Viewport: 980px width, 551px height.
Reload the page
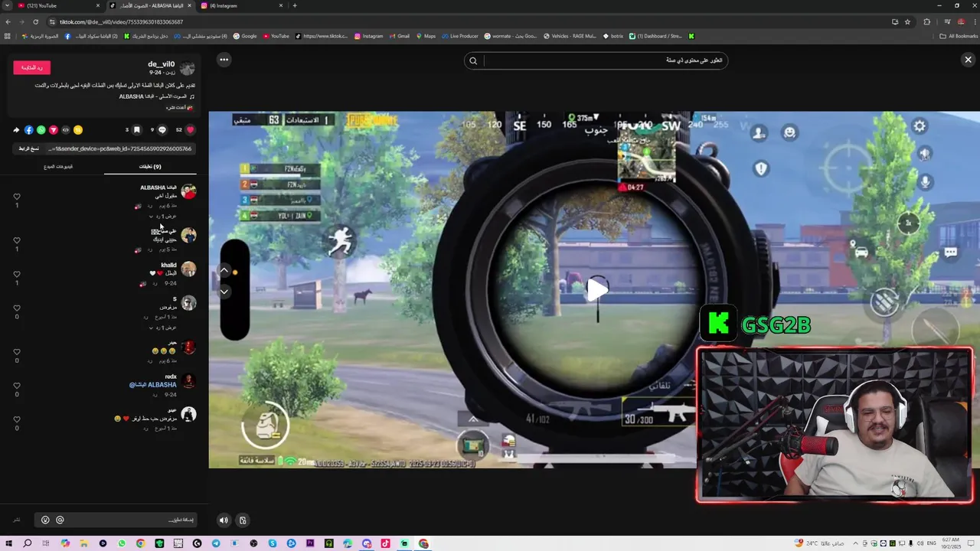pos(35,21)
